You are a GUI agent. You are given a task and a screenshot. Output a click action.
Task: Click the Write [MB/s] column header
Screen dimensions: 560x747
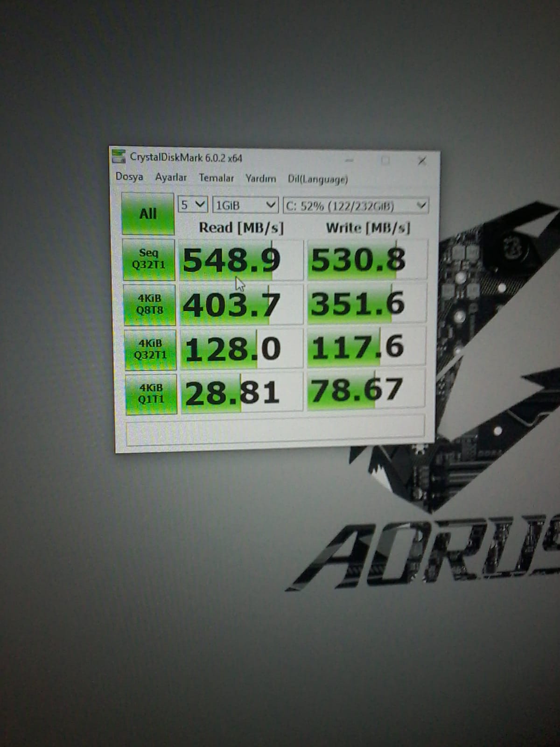click(368, 228)
